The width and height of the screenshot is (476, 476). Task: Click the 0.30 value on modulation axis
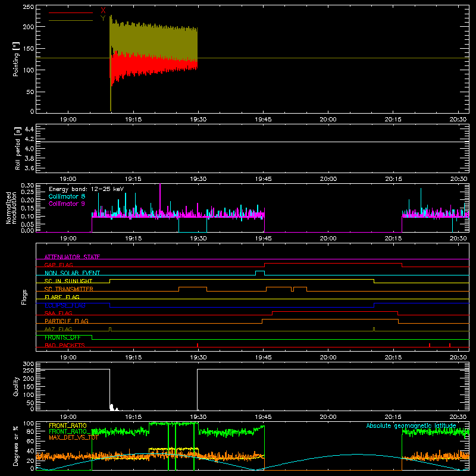pyautogui.click(x=27, y=186)
